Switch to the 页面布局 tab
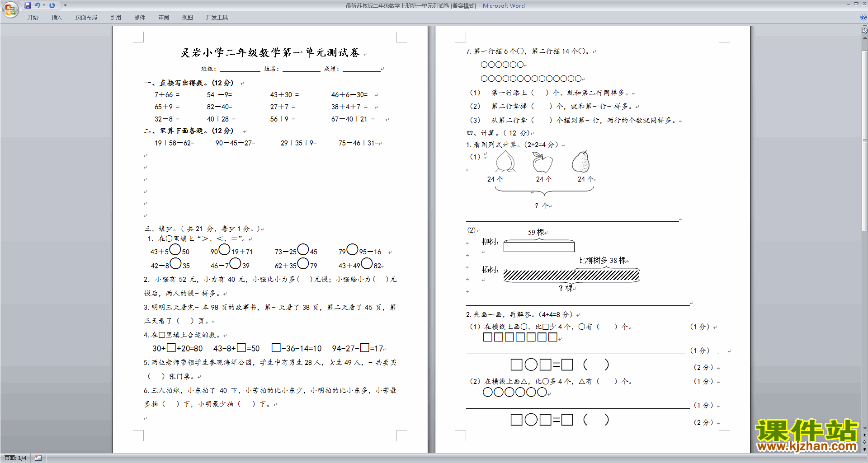The width and height of the screenshot is (868, 463). [86, 18]
